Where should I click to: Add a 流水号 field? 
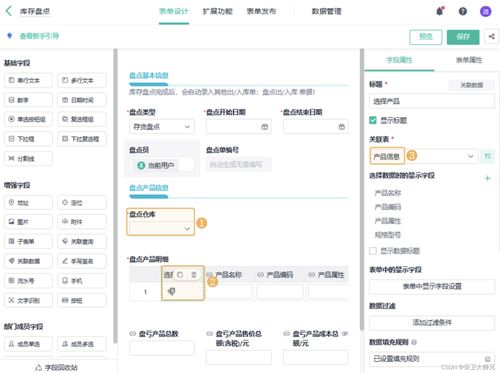pyautogui.click(x=28, y=281)
